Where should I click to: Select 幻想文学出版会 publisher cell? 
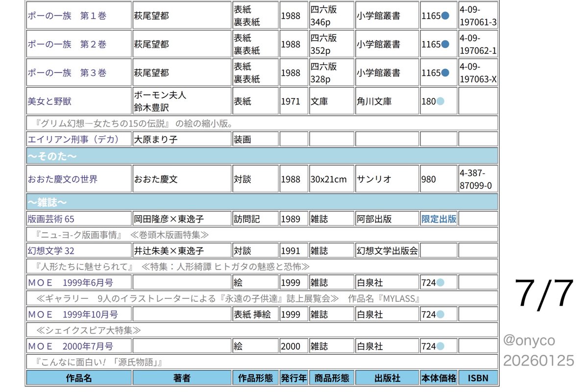click(387, 250)
